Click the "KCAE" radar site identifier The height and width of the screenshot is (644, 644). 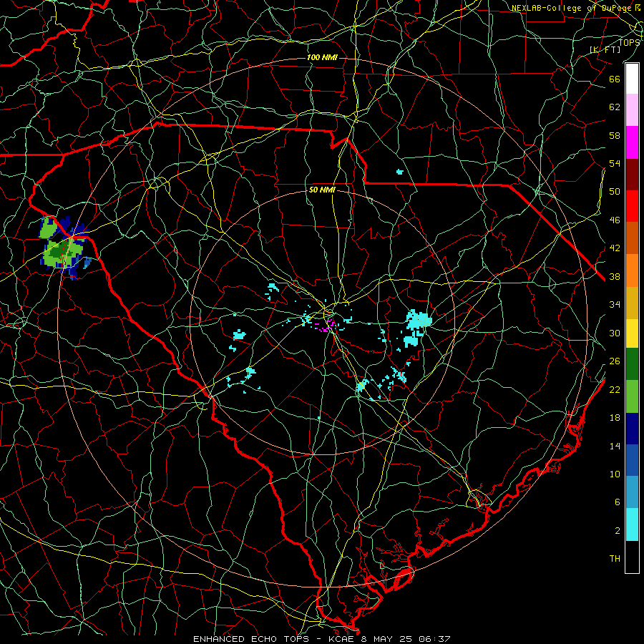click(341, 639)
